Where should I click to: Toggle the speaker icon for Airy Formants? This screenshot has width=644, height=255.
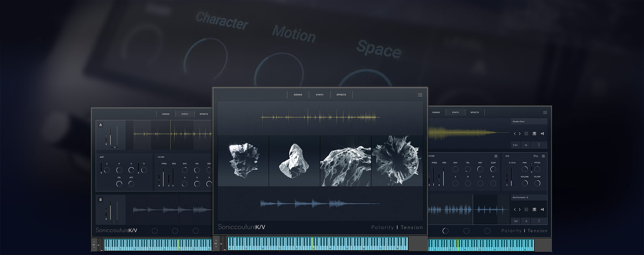pyautogui.click(x=542, y=210)
